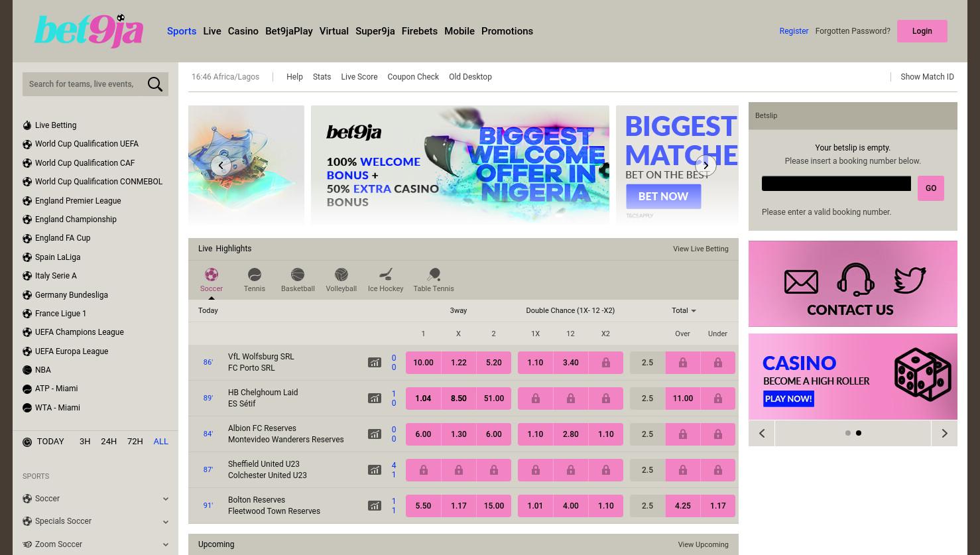Pick Over 11.00 for HB Chelghoum Laid
Screen dimensions: 980x555
(x=683, y=399)
